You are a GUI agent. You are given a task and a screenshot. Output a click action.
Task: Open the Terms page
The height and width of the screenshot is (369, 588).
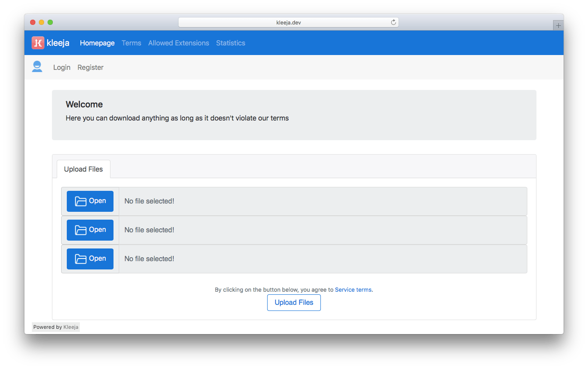131,43
